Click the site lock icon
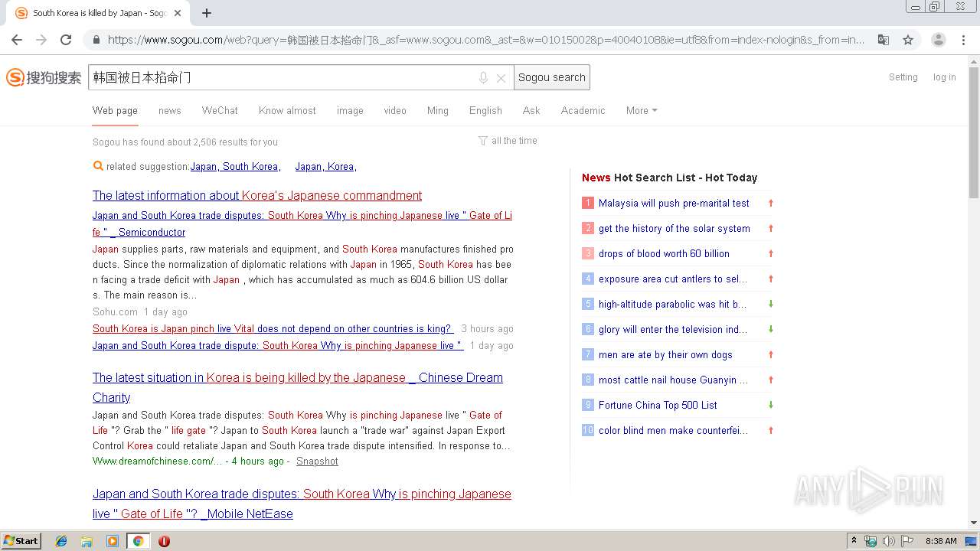Image resolution: width=980 pixels, height=551 pixels. click(x=96, y=40)
